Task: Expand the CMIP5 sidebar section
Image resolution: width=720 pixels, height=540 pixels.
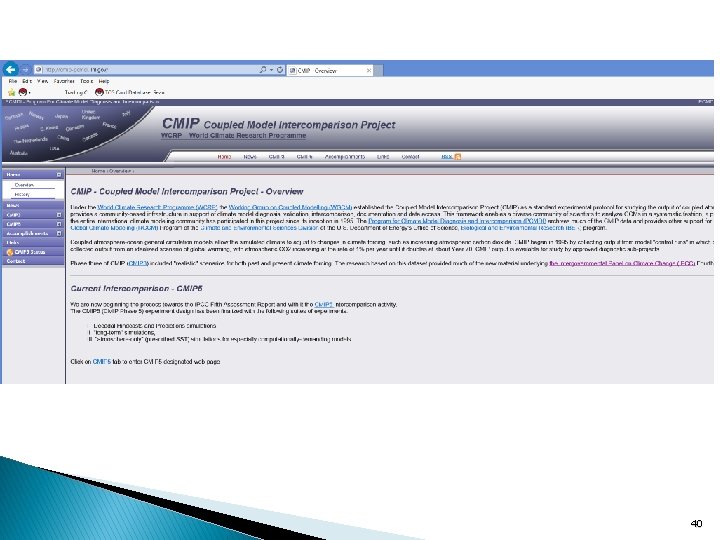Action: (59, 224)
